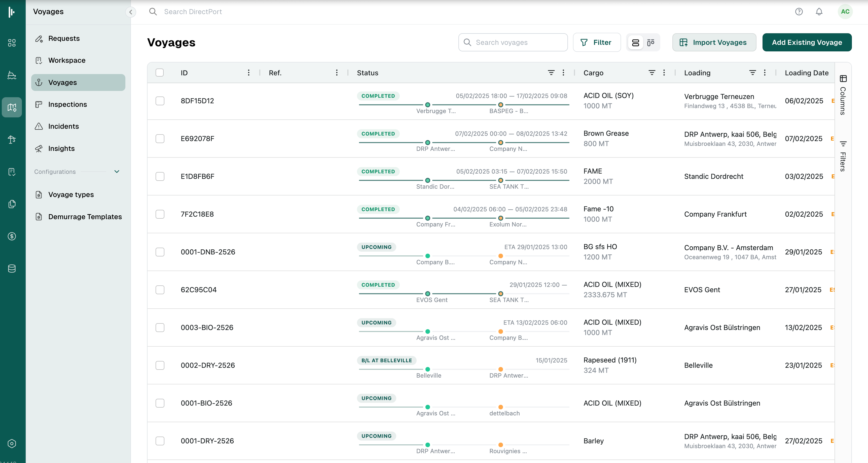Click the notification bell icon
This screenshot has height=463, width=868.
click(x=819, y=12)
